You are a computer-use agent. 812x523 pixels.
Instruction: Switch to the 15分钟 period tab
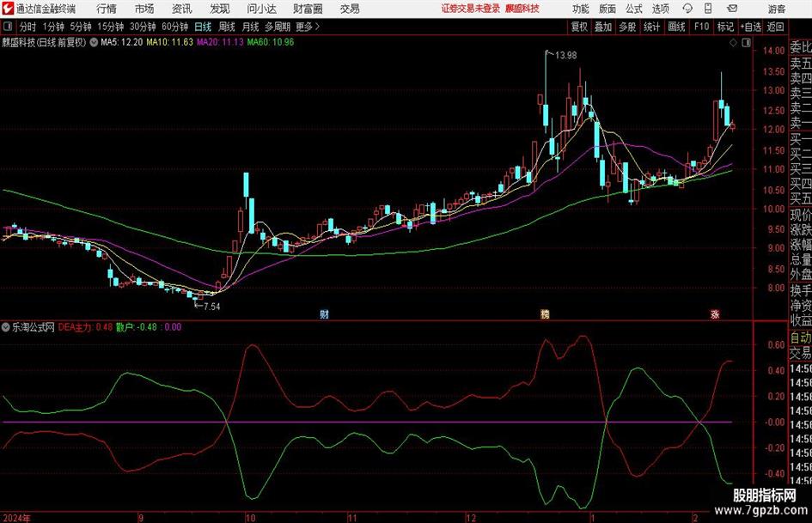coord(111,27)
